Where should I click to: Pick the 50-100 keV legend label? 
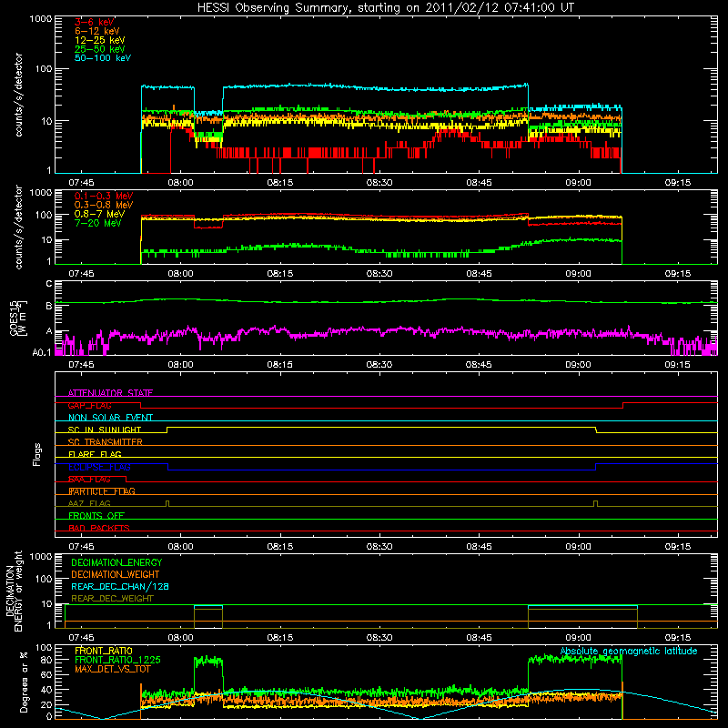[103, 58]
